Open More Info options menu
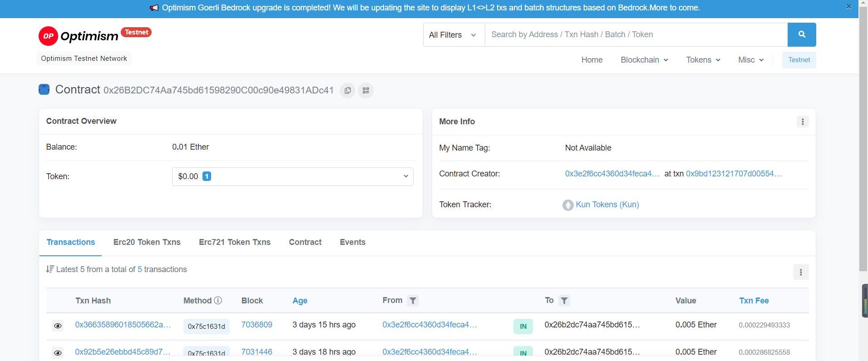Image resolution: width=868 pixels, height=361 pixels. [802, 122]
